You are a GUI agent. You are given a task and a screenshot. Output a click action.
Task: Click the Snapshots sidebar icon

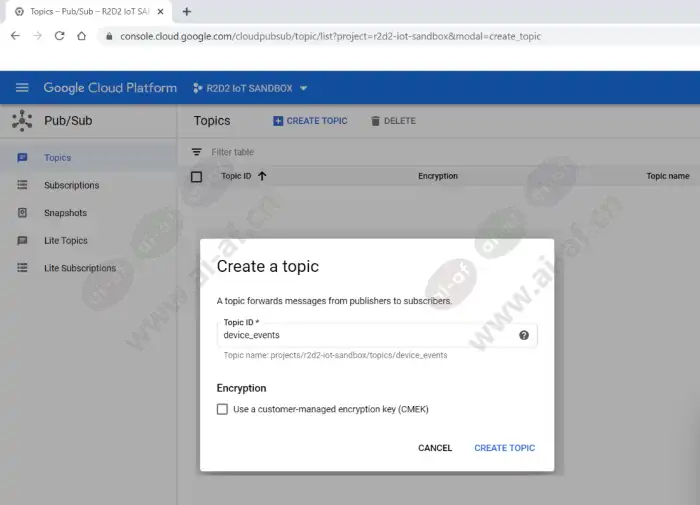[x=22, y=213]
